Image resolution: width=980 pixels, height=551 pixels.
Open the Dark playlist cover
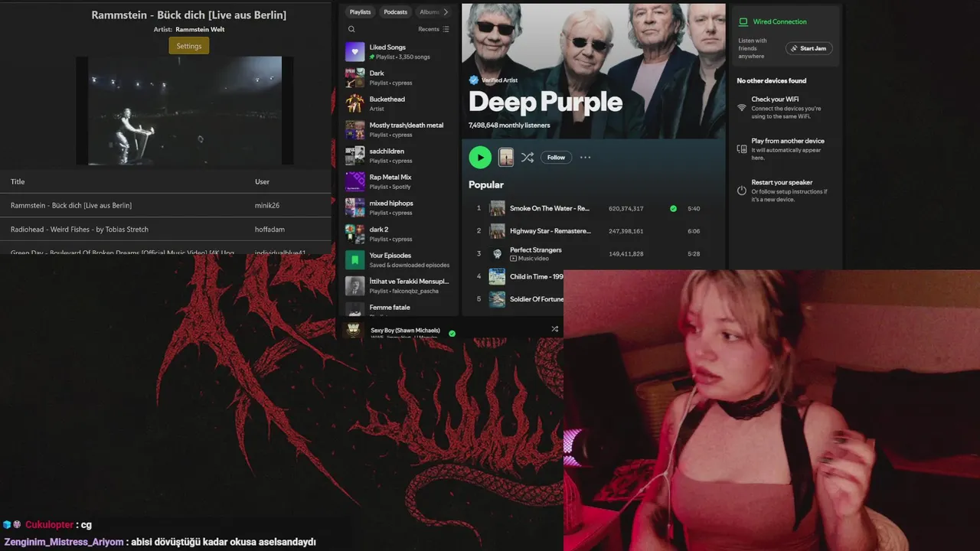(354, 78)
